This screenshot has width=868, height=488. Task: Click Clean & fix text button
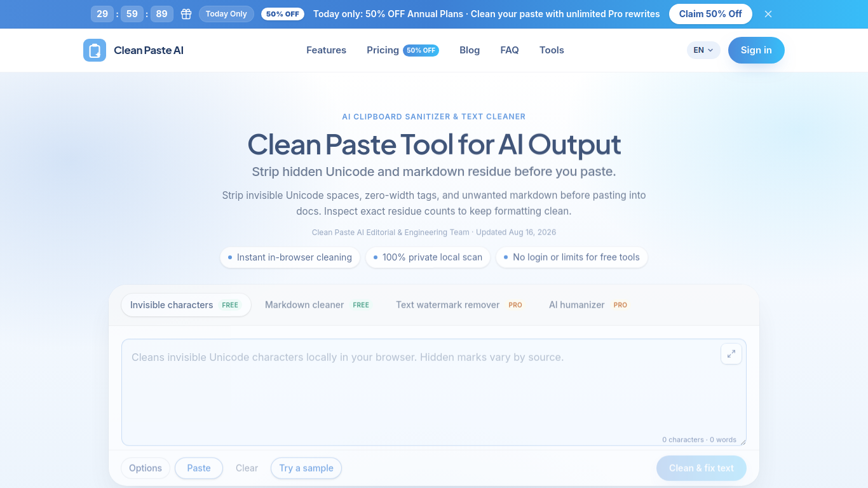pos(702,468)
